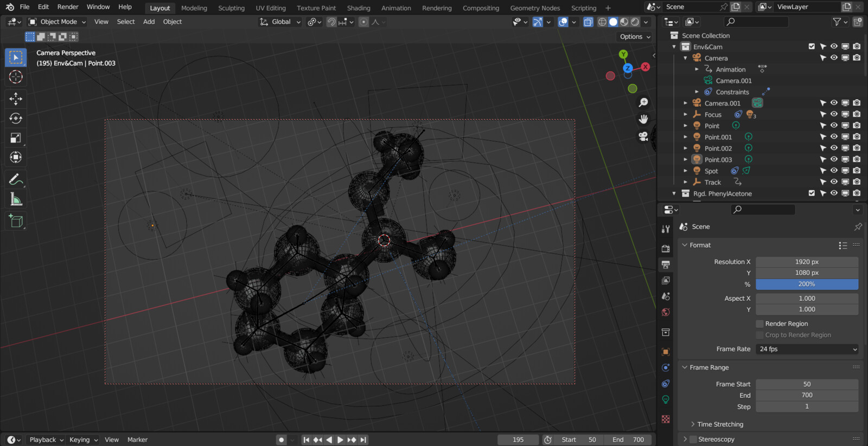Toggle X-ray display in the viewport header
Viewport: 868px width, 446px height.
click(588, 22)
